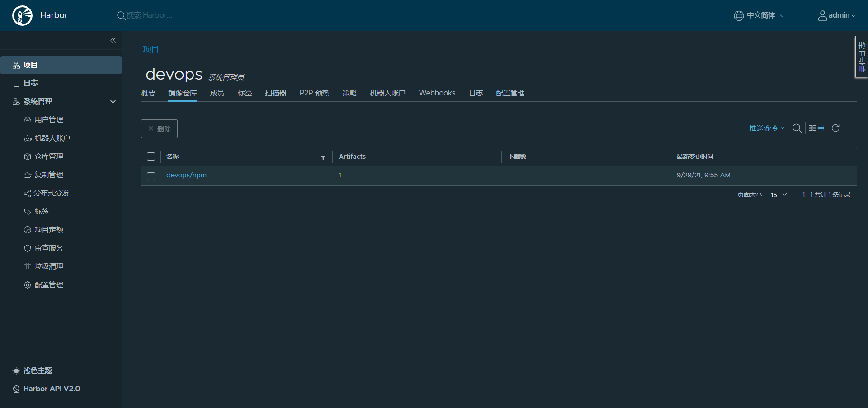Expand the 推送命令 dropdown

pyautogui.click(x=767, y=128)
